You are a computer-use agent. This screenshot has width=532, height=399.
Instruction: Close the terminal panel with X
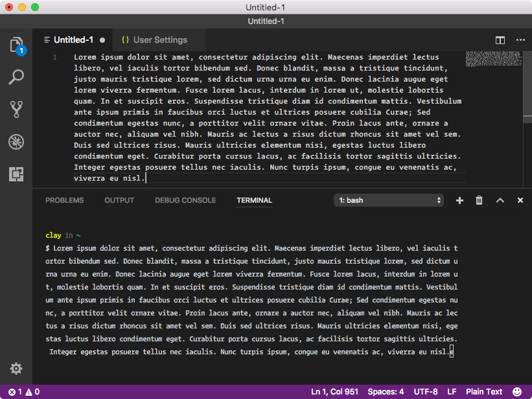[520, 200]
